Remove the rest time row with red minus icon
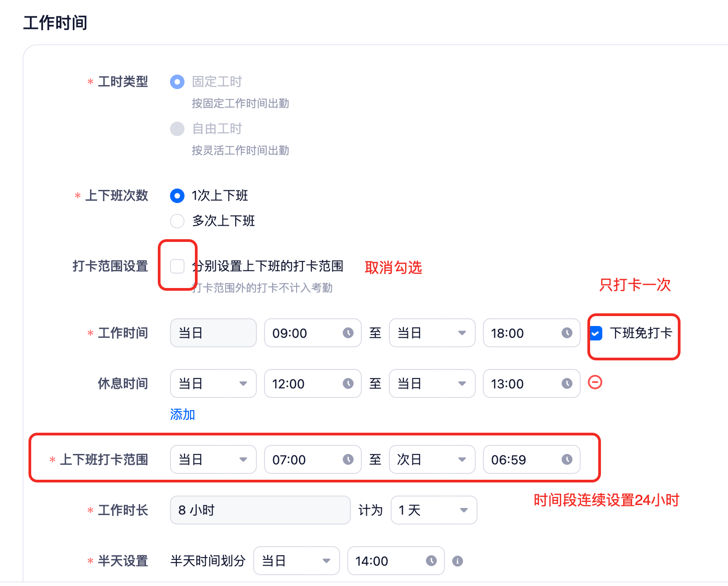 [595, 383]
